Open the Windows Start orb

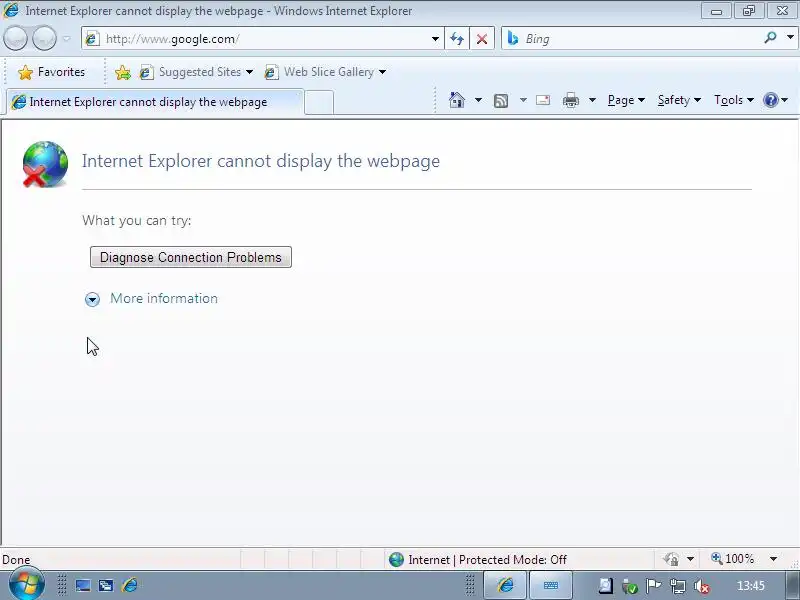pyautogui.click(x=27, y=584)
